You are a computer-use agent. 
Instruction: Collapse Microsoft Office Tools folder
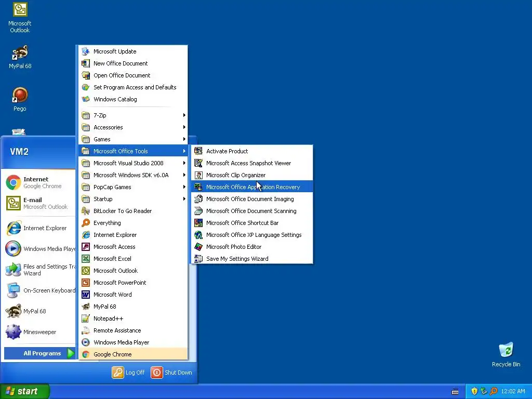133,151
